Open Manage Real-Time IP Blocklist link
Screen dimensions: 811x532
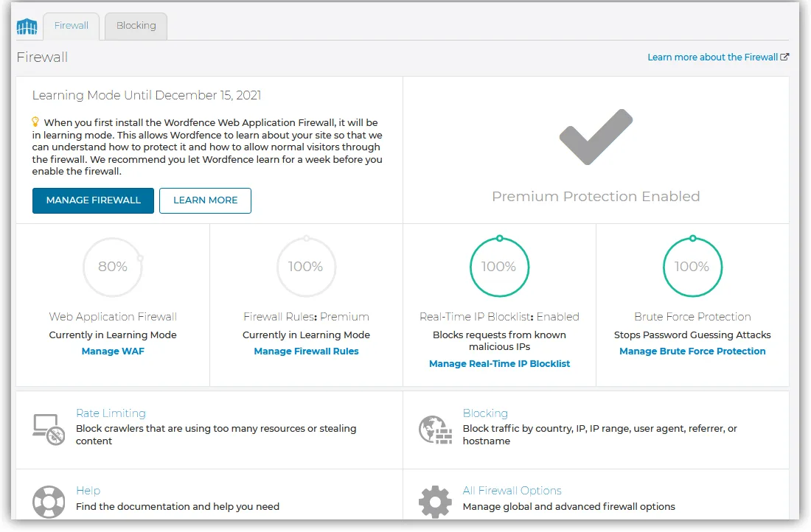click(x=500, y=363)
